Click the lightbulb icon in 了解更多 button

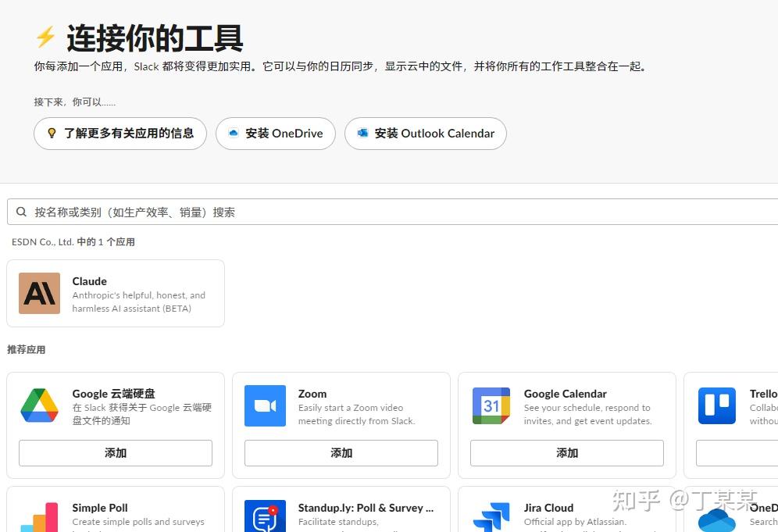coord(52,133)
